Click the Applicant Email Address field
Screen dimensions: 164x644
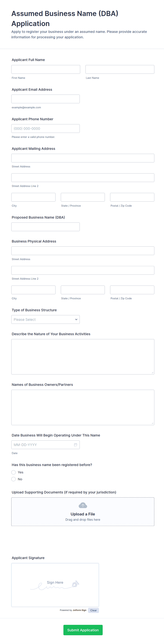(x=45, y=99)
